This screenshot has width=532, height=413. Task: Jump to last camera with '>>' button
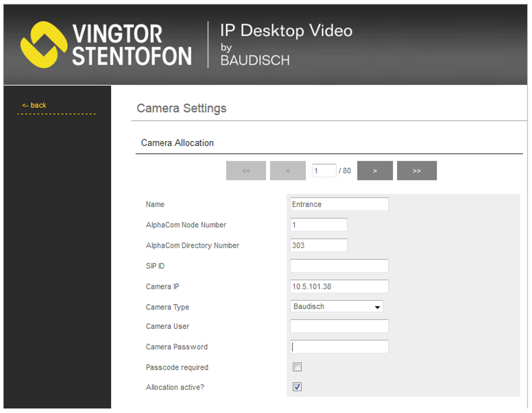click(x=417, y=170)
